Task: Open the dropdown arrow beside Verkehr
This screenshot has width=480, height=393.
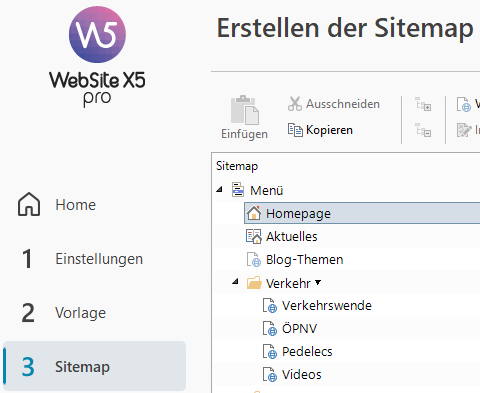Action: [318, 283]
